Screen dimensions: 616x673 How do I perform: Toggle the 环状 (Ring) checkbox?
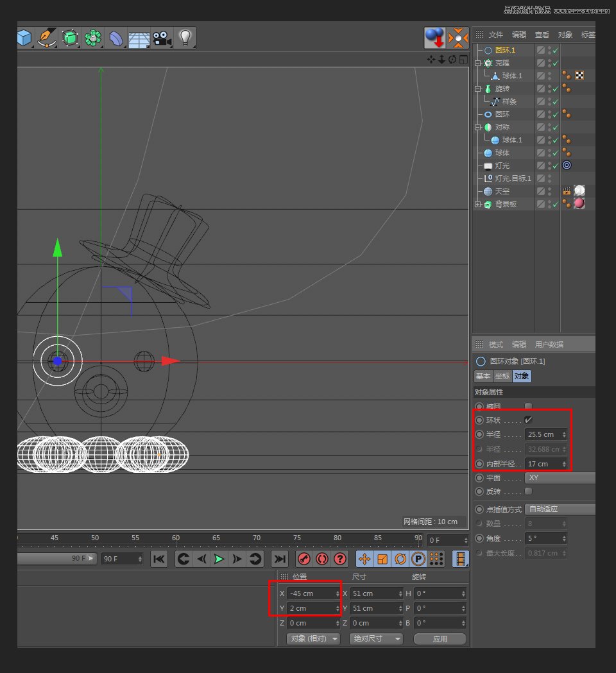[x=528, y=420]
